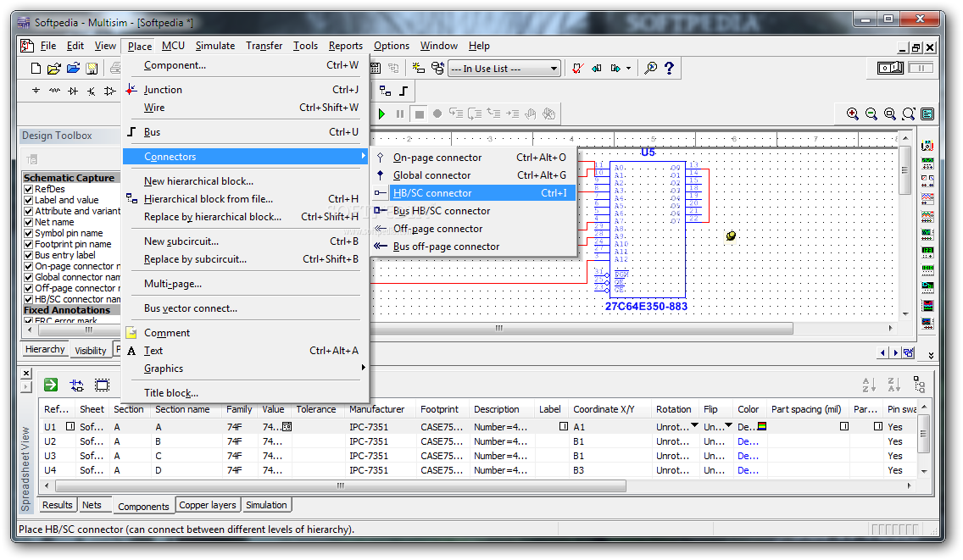This screenshot has width=963, height=560.
Task: Click the Save floppy disk icon
Action: 92,68
